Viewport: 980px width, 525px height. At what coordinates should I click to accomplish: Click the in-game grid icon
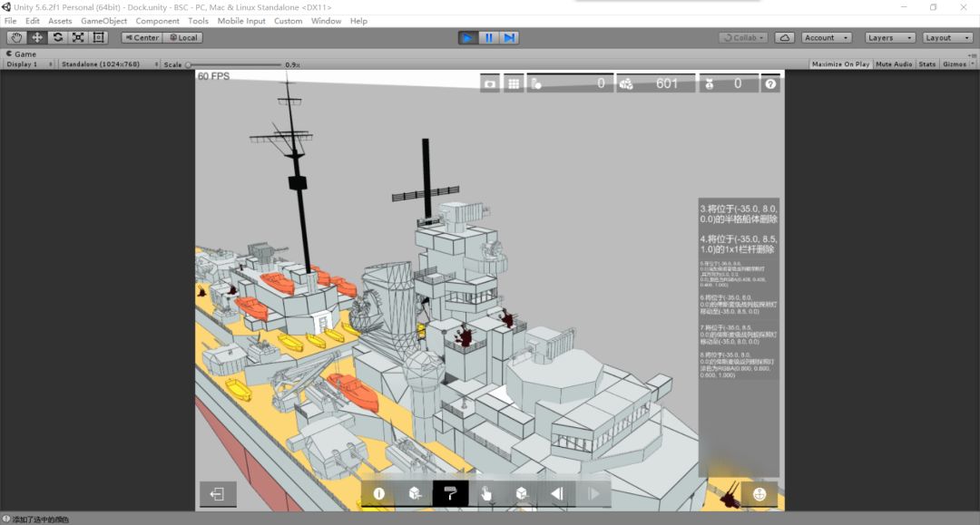tap(514, 83)
